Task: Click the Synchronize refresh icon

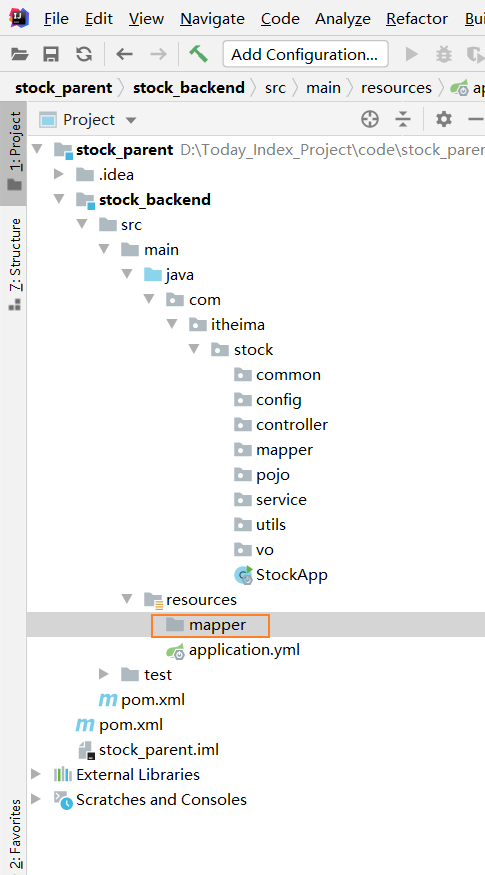Action: (x=84, y=54)
